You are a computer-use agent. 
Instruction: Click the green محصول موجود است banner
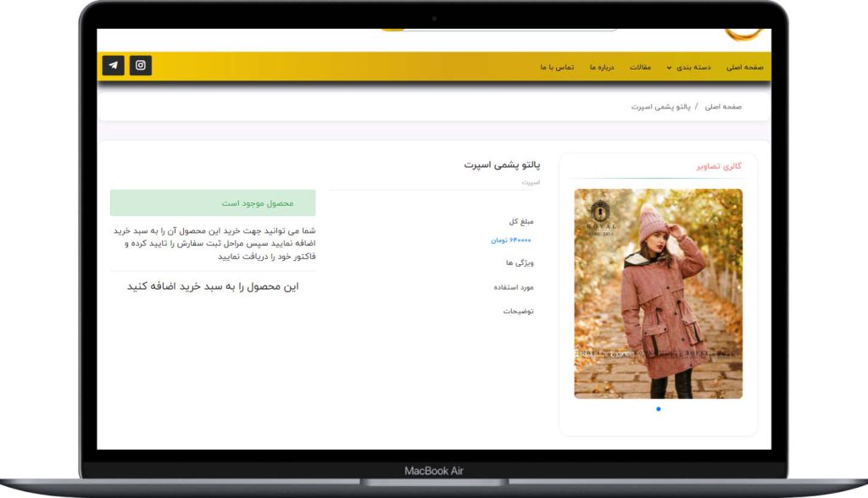point(213,203)
